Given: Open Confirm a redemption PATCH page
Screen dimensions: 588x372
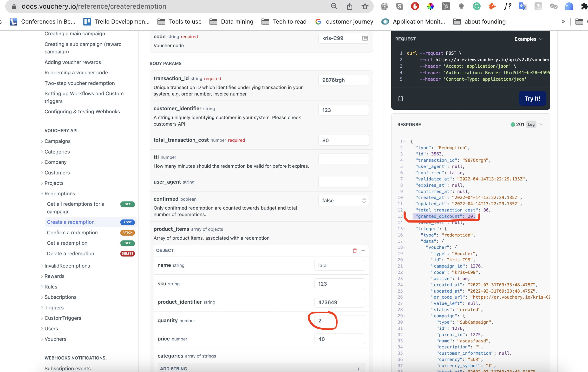Looking at the screenshot, I should click(72, 232).
